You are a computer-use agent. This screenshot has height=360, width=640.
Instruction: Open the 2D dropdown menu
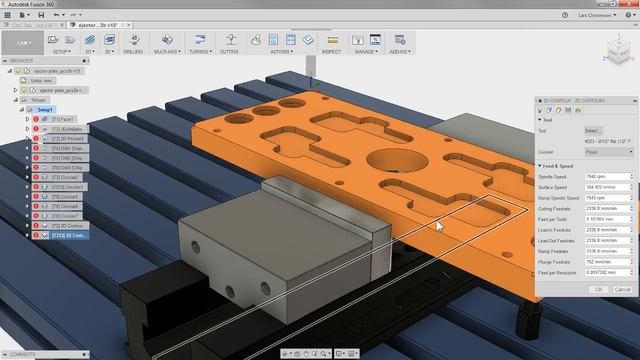[90, 52]
